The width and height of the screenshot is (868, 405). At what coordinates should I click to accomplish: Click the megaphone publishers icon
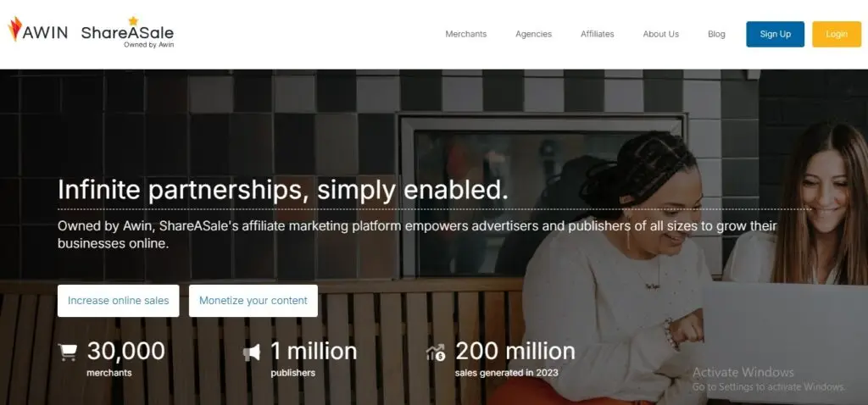point(251,352)
